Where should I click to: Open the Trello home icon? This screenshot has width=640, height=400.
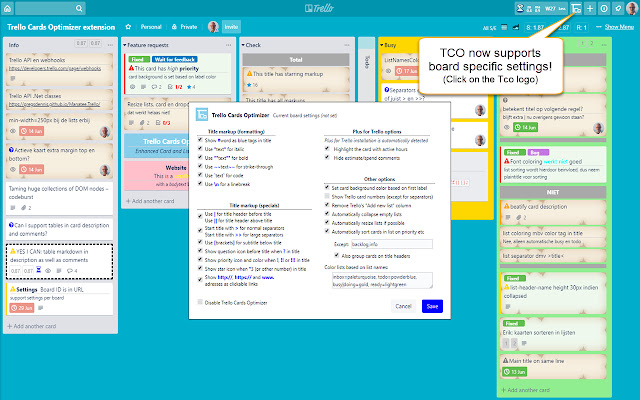coord(7,8)
